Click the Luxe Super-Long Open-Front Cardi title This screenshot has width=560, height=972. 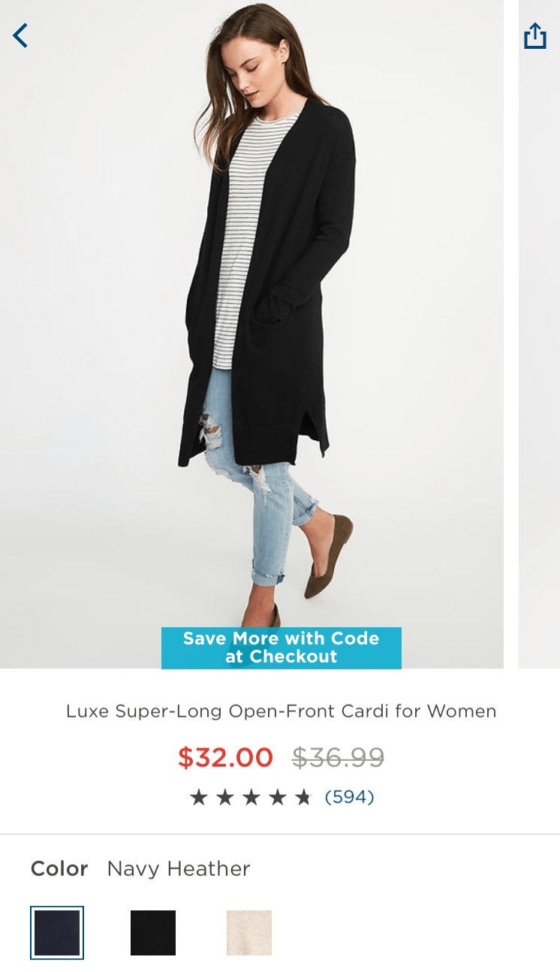click(x=282, y=711)
